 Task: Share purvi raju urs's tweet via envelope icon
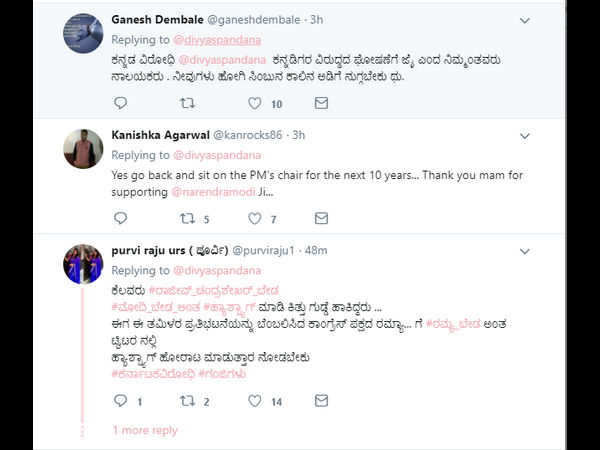321,401
